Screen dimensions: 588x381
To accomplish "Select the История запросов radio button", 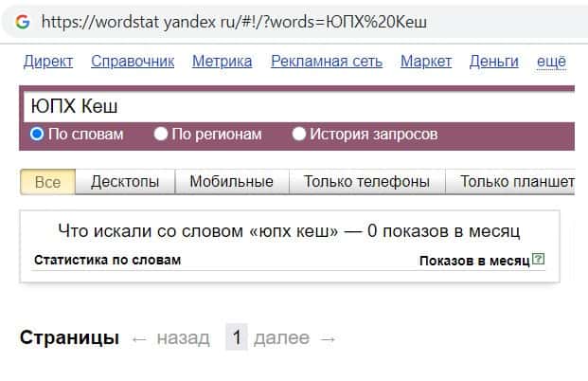I will (298, 134).
